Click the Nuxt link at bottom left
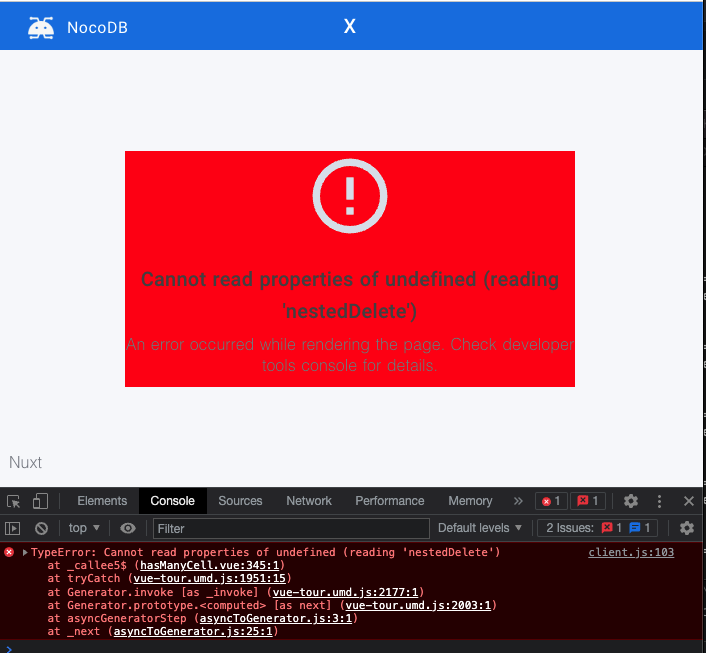This screenshot has width=706, height=653. click(x=25, y=463)
